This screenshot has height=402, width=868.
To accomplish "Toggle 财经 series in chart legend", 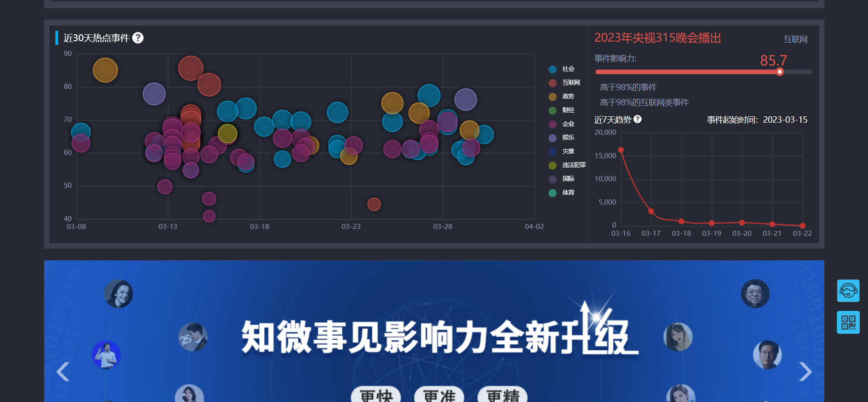I will click(x=562, y=110).
